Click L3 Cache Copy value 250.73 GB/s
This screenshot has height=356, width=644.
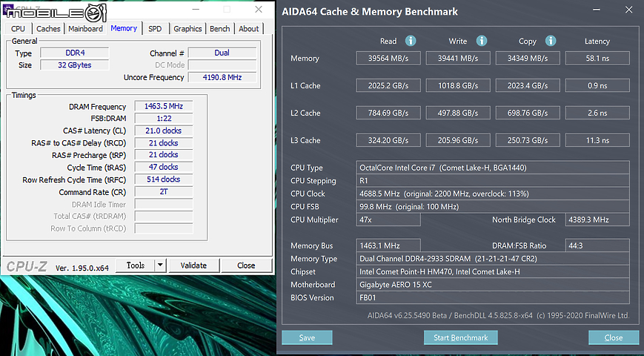pyautogui.click(x=528, y=140)
